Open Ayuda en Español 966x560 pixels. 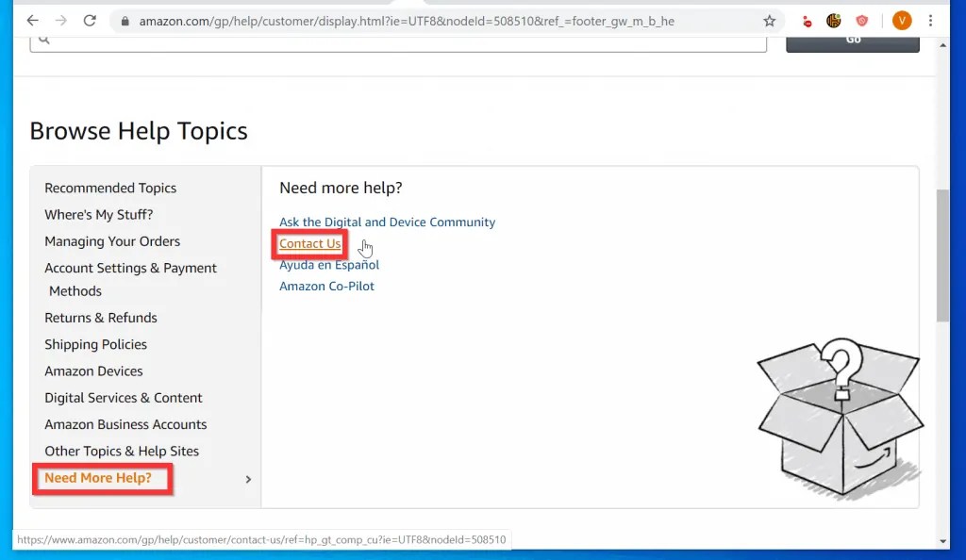click(x=329, y=265)
